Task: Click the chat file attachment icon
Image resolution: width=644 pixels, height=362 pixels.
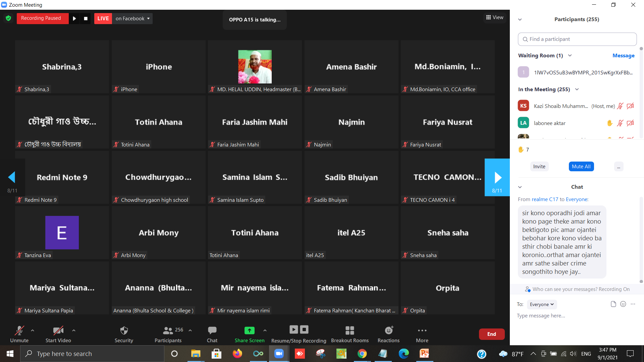Action: [x=613, y=304]
